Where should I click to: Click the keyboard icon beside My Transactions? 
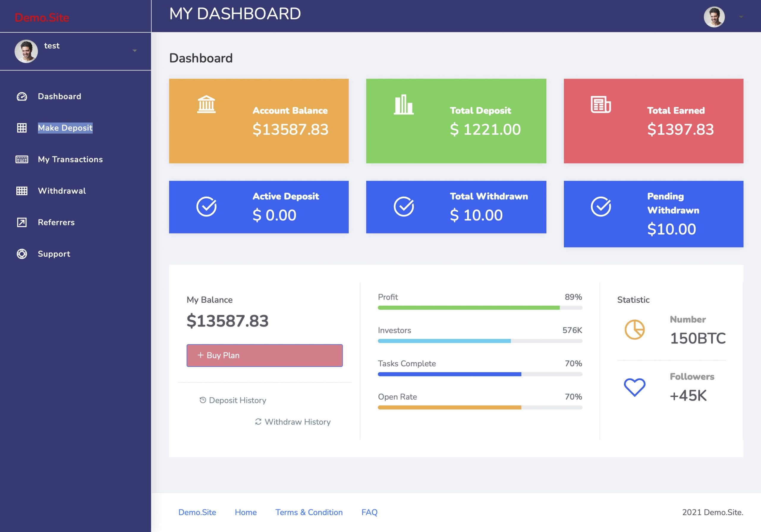(22, 159)
